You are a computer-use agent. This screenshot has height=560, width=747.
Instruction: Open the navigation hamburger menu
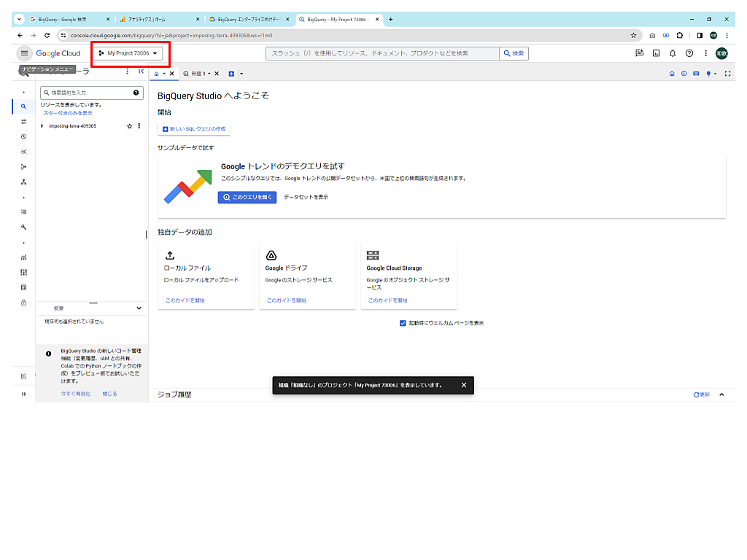coord(24,53)
